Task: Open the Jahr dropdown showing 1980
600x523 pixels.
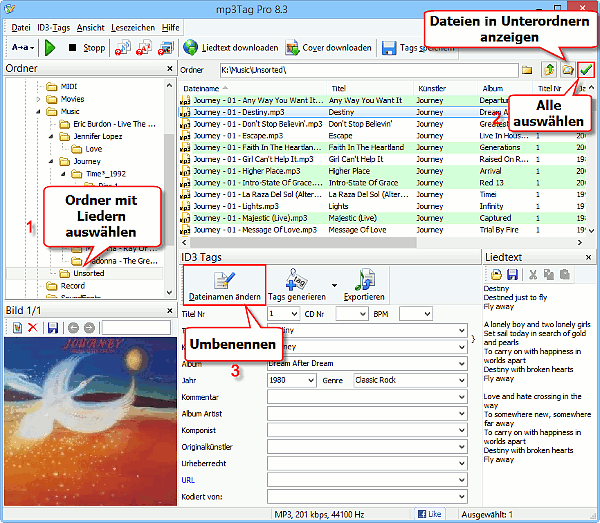Action: (311, 380)
